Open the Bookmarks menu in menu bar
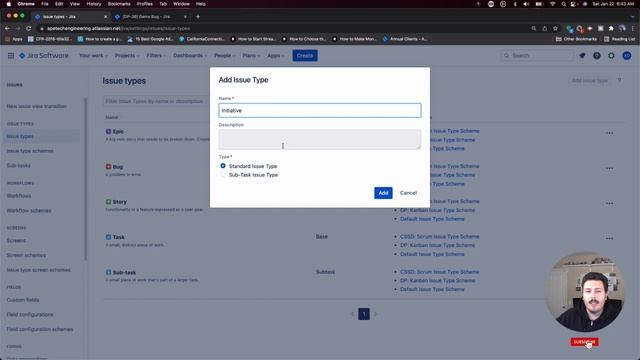The height and width of the screenshot is (360, 640). click(119, 4)
